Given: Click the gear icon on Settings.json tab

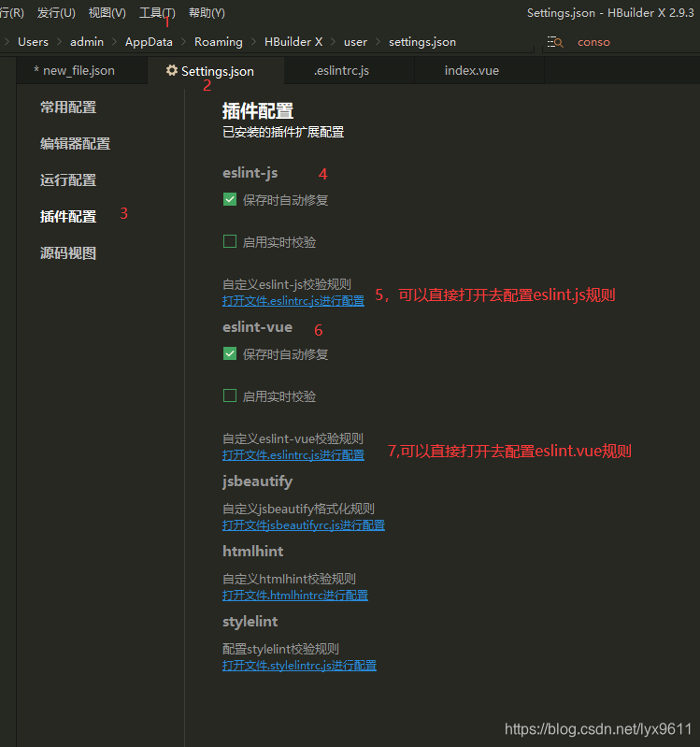Looking at the screenshot, I should pos(171,70).
